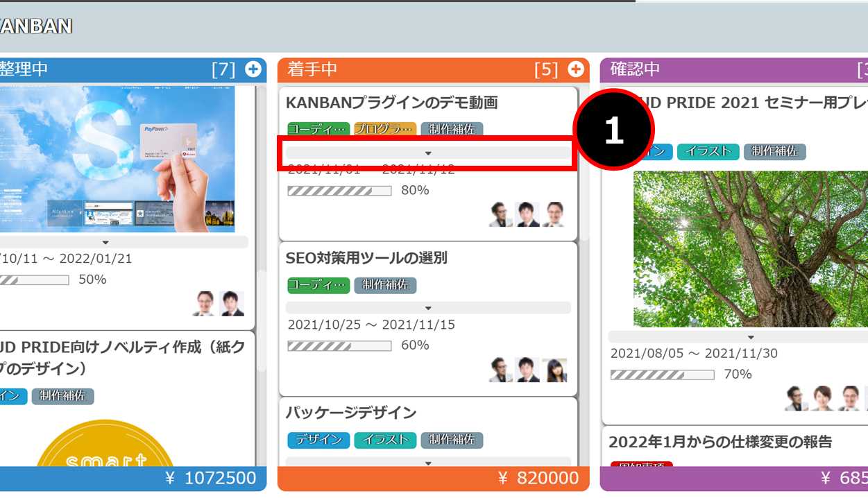Click the 80% progress bar
The height and width of the screenshot is (498, 868).
339,190
